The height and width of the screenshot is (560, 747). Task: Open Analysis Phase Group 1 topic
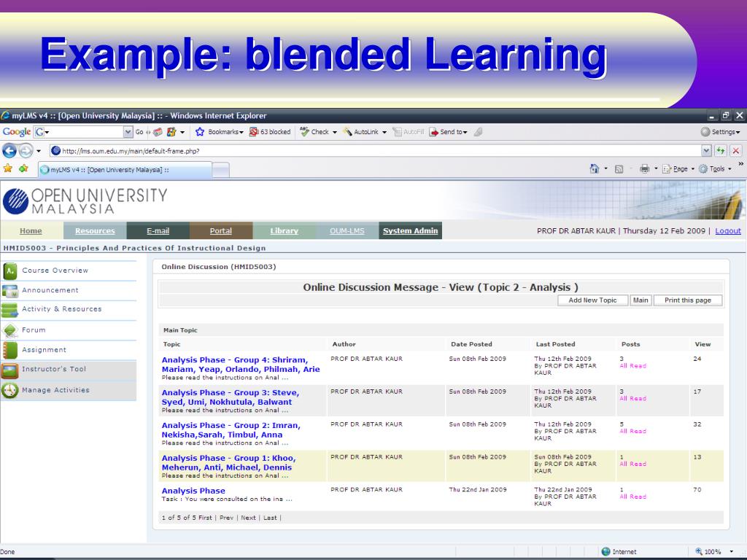[228, 463]
